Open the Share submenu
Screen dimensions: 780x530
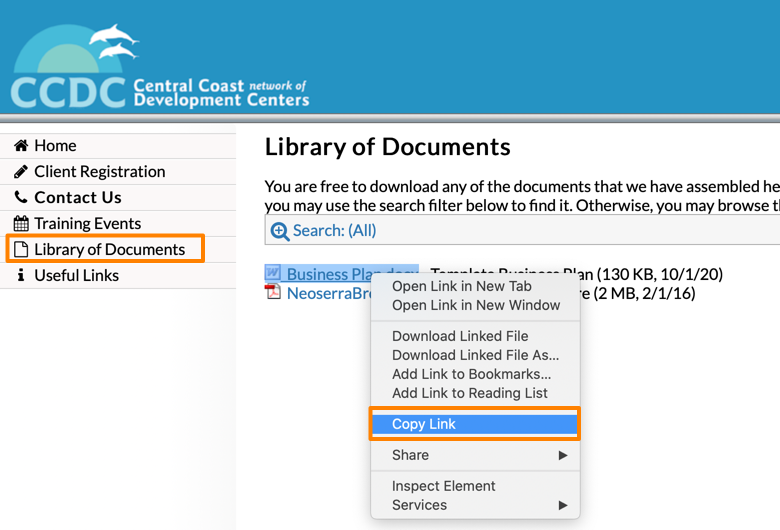pyautogui.click(x=475, y=455)
